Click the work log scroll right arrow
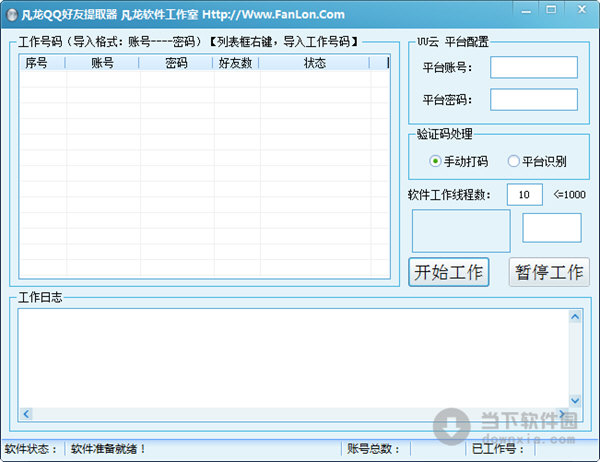 pyautogui.click(x=562, y=414)
